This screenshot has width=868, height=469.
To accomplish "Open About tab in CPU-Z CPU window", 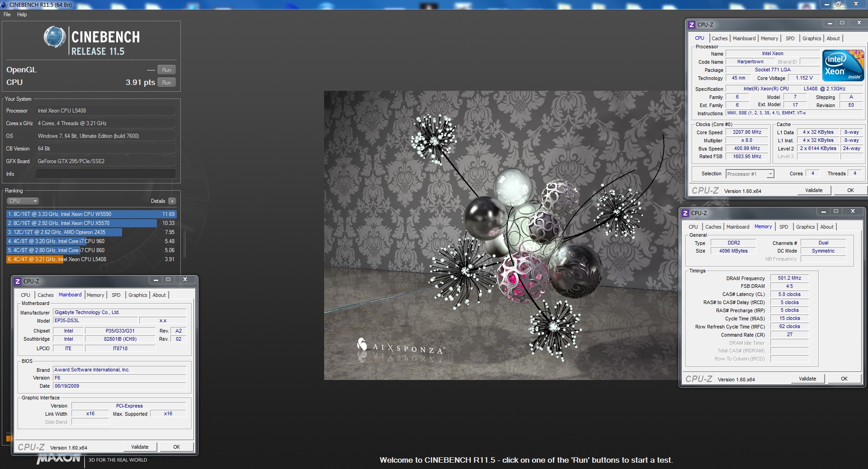I will click(x=833, y=38).
